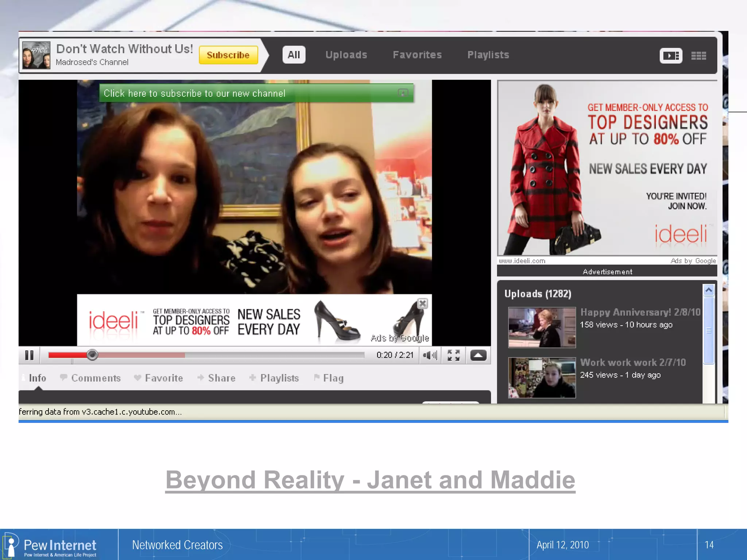
Task: Open the Favorites tab
Action: pos(417,55)
